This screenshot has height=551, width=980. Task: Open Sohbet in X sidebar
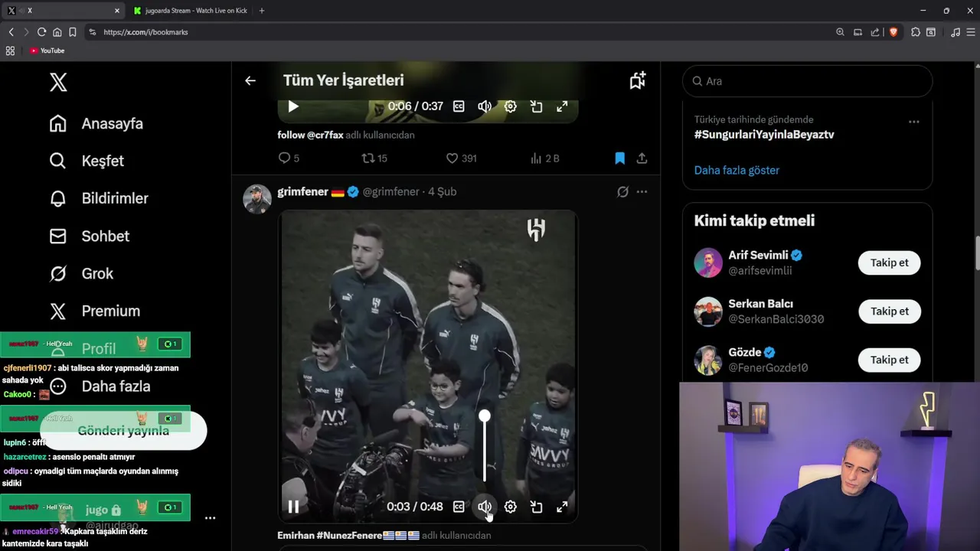coord(89,236)
